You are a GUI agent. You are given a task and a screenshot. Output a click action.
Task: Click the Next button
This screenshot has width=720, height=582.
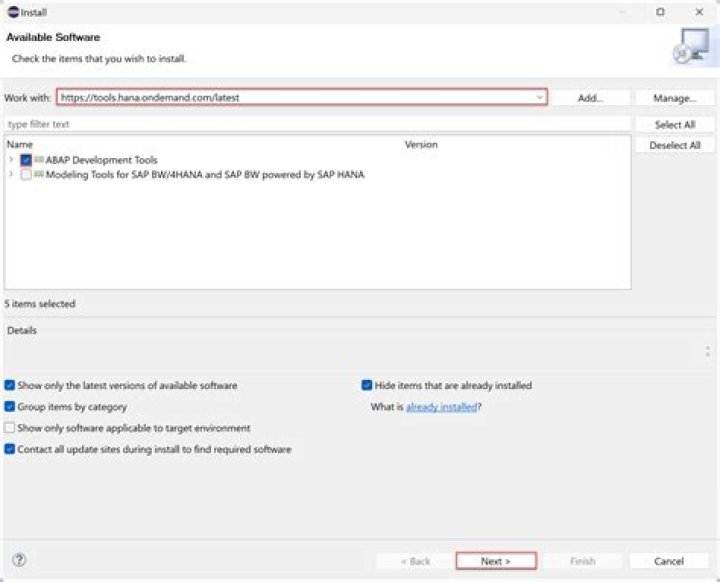(x=495, y=561)
